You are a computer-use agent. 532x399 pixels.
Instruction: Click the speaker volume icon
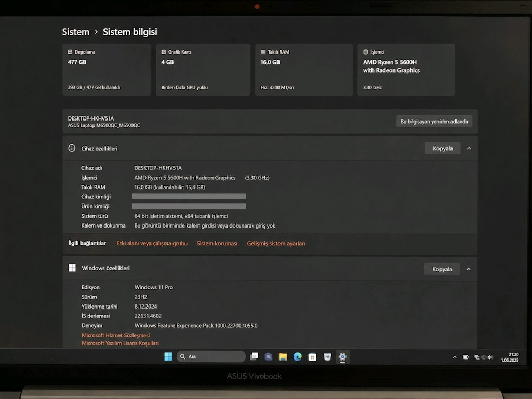click(x=489, y=357)
